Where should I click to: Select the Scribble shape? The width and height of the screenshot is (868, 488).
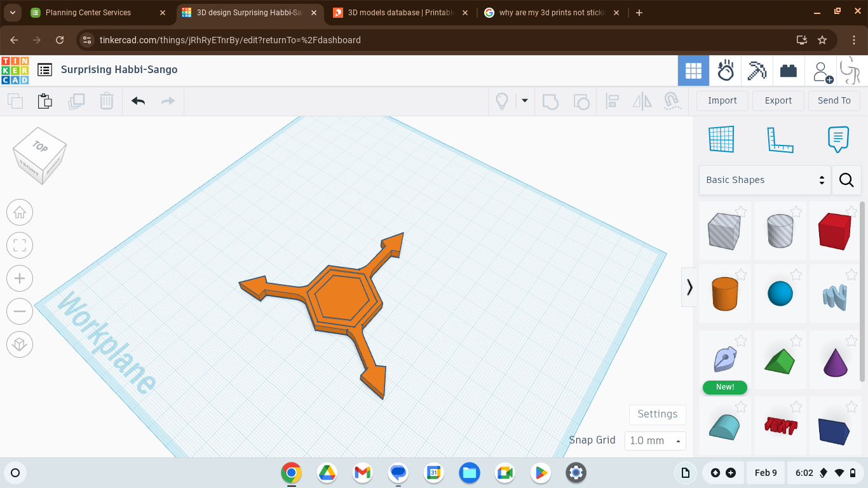click(x=835, y=294)
